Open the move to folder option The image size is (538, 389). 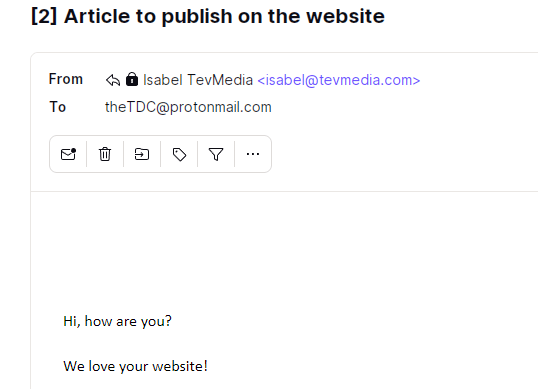[142, 154]
